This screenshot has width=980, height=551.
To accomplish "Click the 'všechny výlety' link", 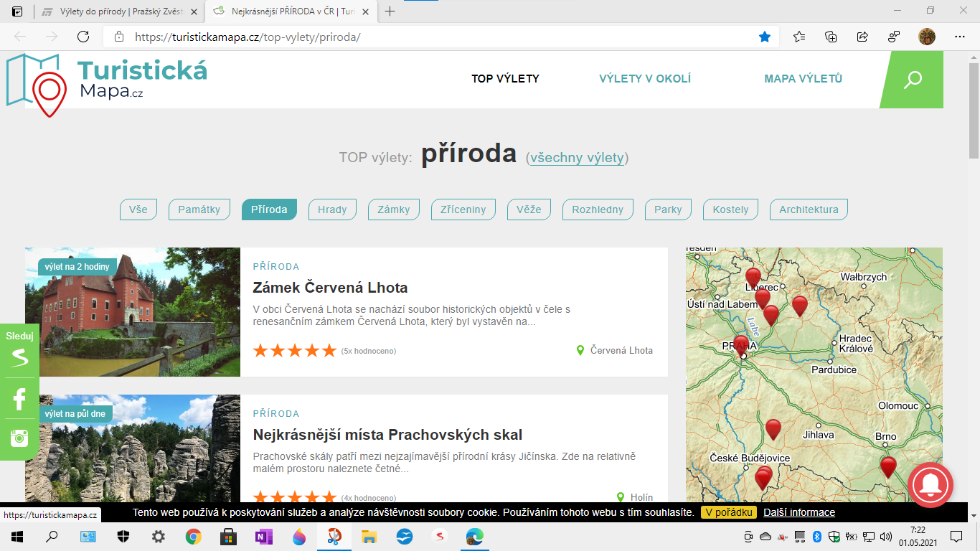I will [x=577, y=158].
